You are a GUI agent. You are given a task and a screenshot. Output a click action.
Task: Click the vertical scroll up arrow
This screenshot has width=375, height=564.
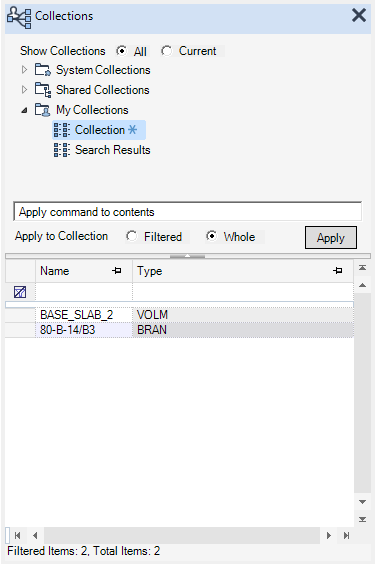click(x=362, y=286)
